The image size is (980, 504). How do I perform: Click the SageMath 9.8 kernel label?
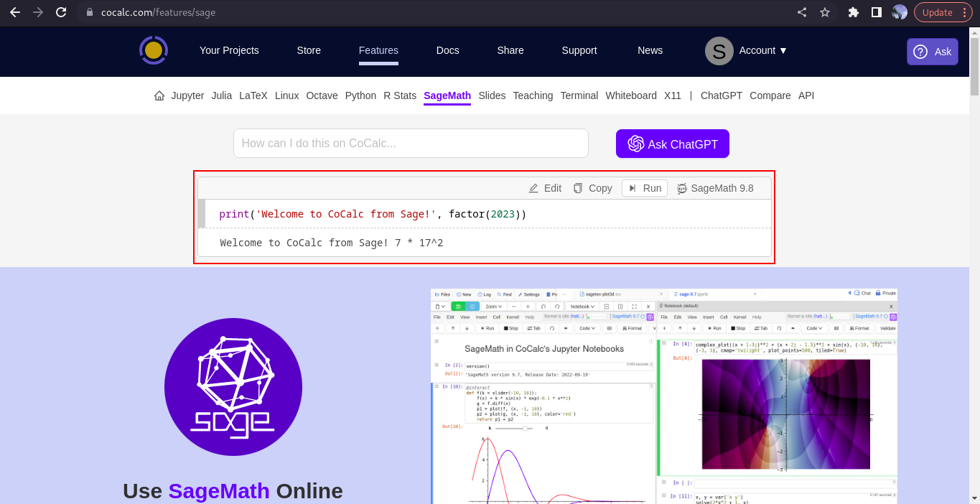coord(715,188)
